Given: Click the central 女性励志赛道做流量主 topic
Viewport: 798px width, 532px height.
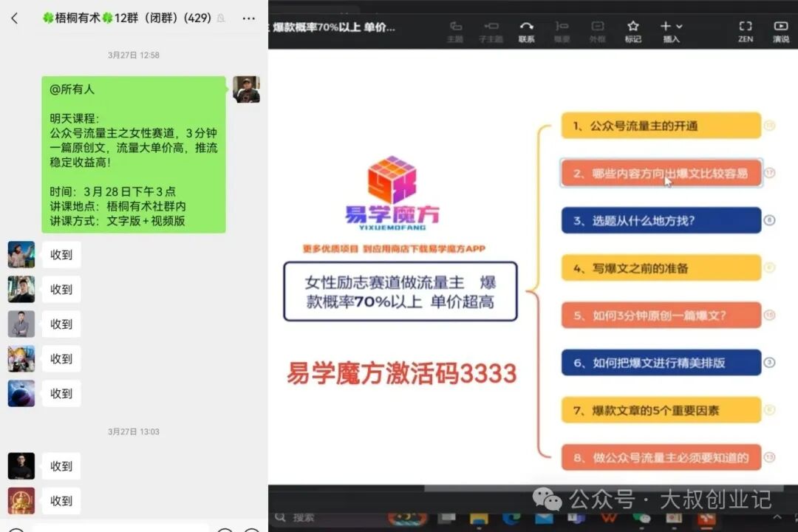Looking at the screenshot, I should 400,292.
